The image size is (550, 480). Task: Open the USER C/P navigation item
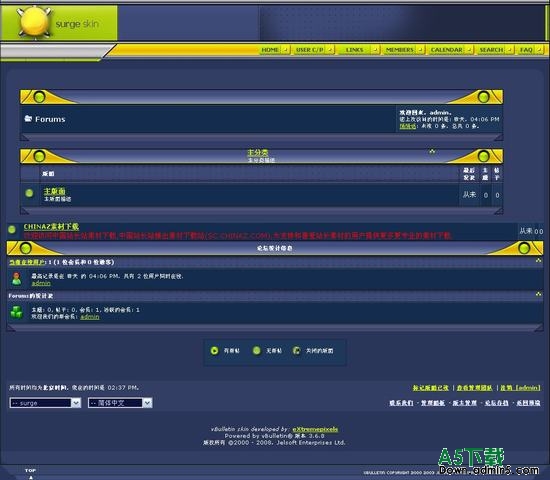point(309,50)
